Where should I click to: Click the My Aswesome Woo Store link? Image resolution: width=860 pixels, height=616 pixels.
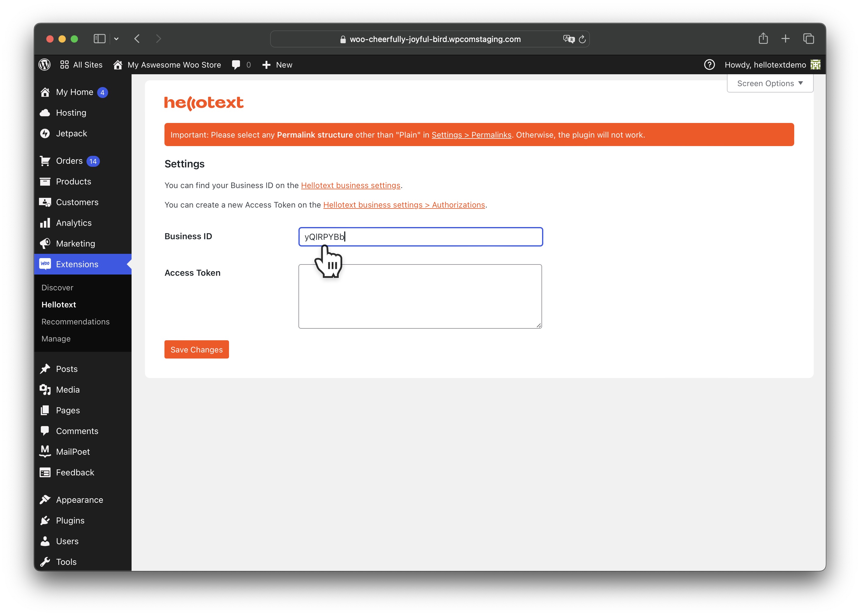point(174,65)
